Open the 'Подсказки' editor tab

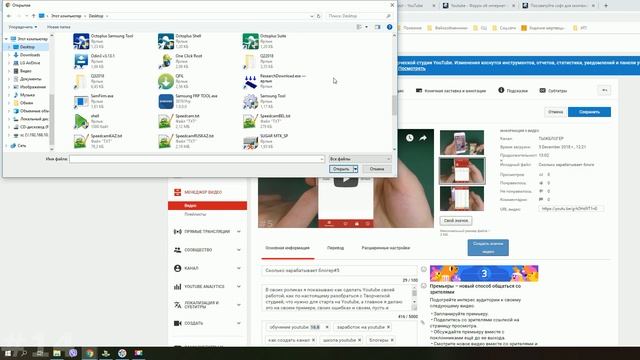pos(513,91)
